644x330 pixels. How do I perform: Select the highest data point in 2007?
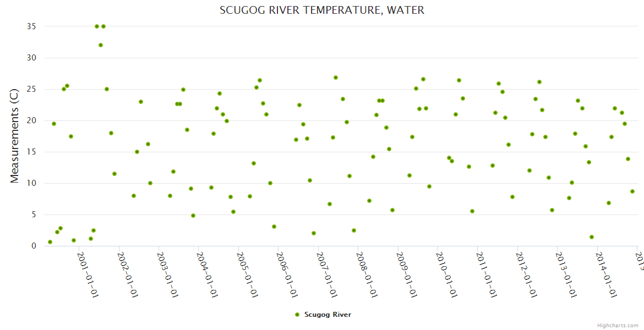[336, 78]
